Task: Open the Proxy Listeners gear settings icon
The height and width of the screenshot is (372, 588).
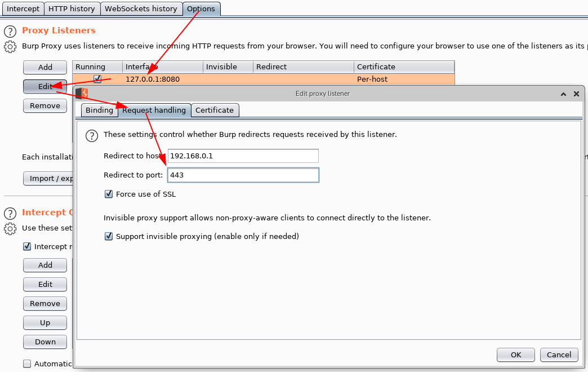Action: [10, 47]
